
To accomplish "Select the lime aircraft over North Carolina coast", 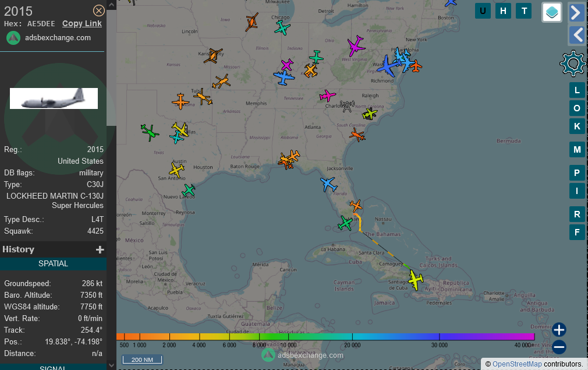I will click(369, 113).
